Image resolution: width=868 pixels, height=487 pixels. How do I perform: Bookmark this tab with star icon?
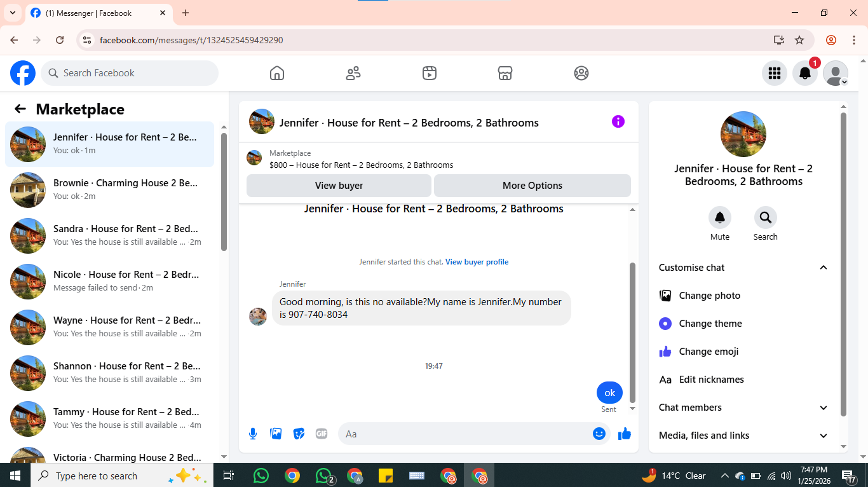799,40
